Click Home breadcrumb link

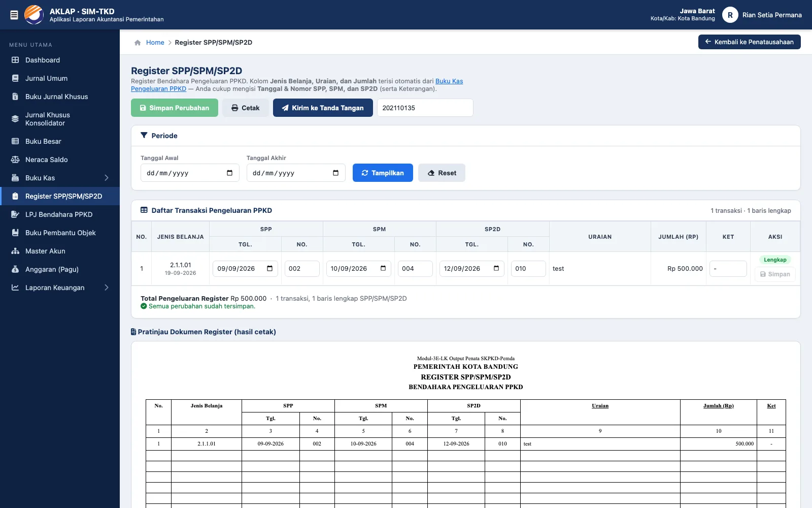(x=155, y=43)
